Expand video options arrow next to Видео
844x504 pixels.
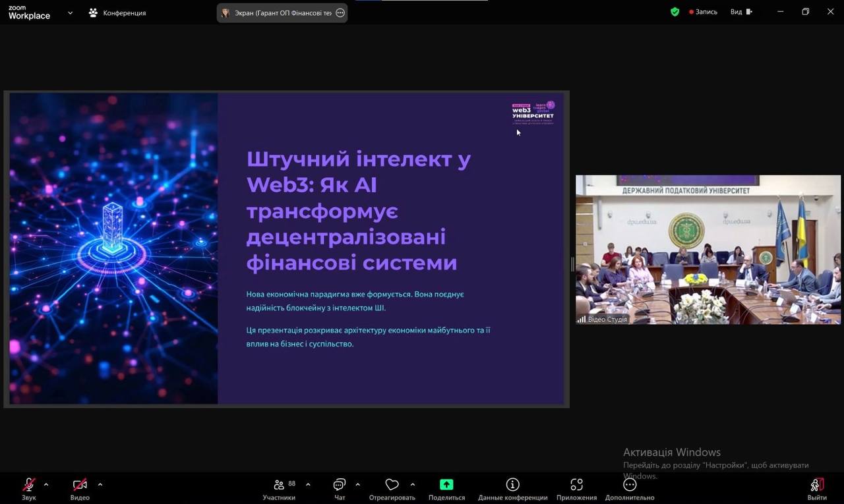100,485
